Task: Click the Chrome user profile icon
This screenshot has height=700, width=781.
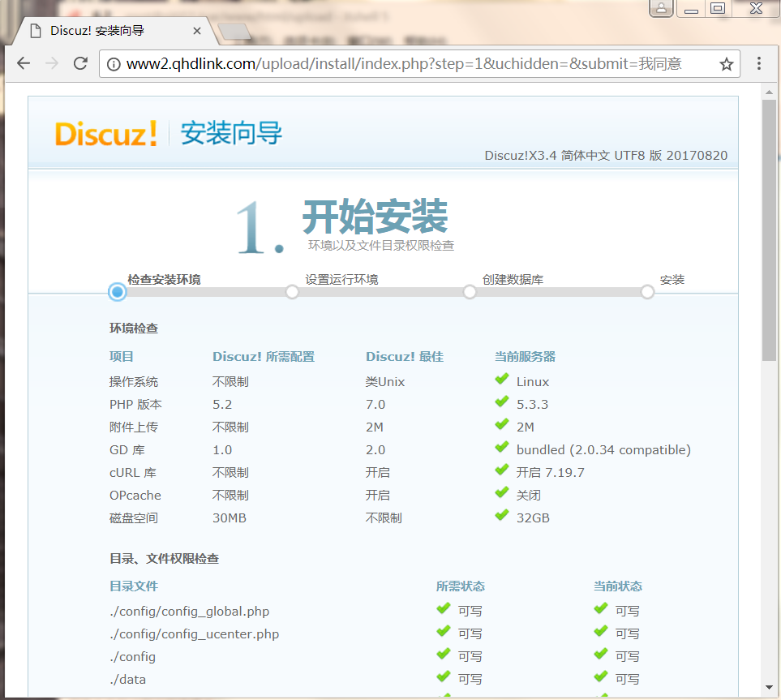Action: pyautogui.click(x=661, y=8)
